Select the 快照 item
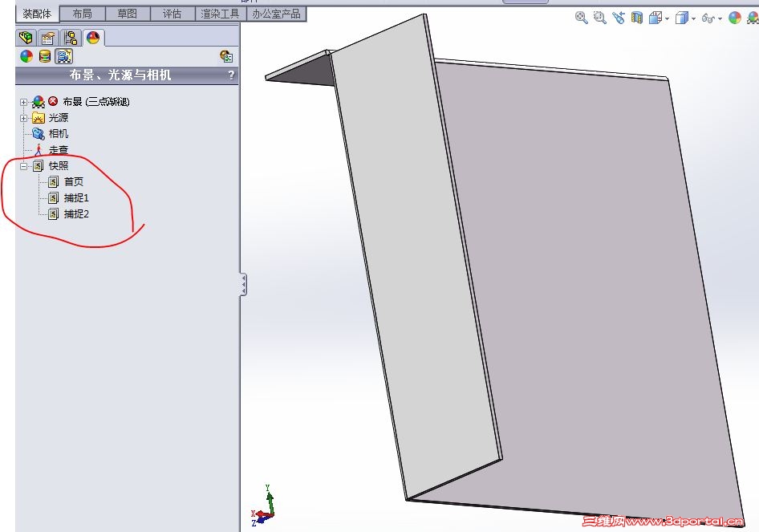This screenshot has width=759, height=532. pos(59,166)
